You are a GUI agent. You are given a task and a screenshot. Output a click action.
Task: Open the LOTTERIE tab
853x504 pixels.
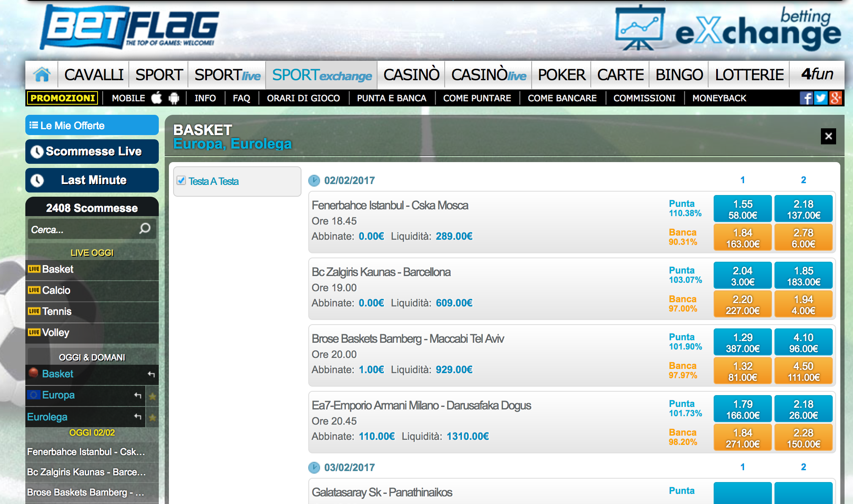(749, 75)
